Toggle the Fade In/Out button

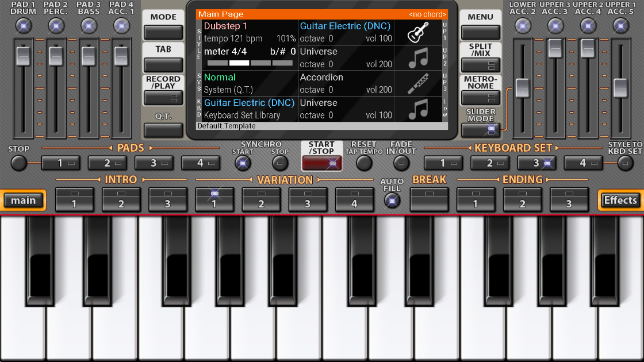(401, 163)
